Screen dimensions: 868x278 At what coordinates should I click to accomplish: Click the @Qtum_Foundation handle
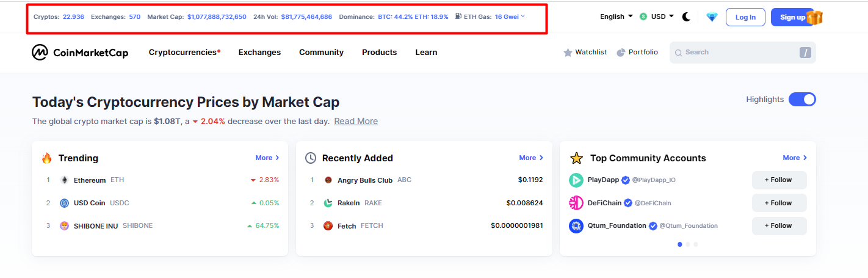(689, 226)
